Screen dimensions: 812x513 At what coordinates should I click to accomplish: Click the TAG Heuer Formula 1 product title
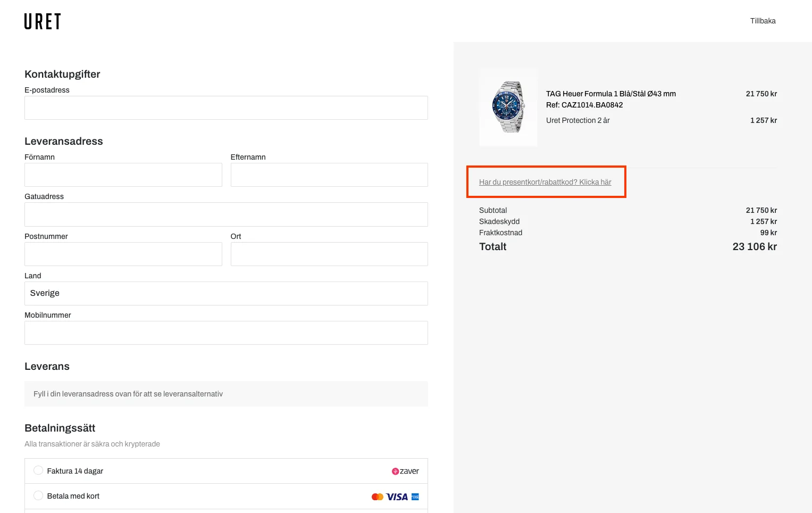611,94
